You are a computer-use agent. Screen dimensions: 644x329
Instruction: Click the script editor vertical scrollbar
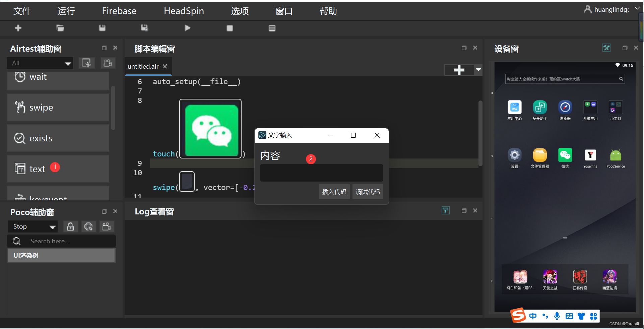coord(480,133)
